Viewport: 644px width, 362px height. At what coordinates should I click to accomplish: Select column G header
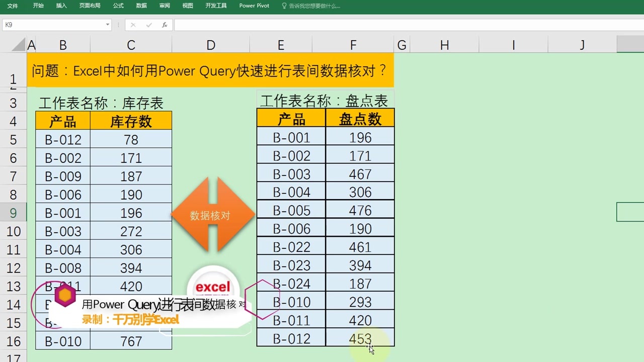[401, 45]
